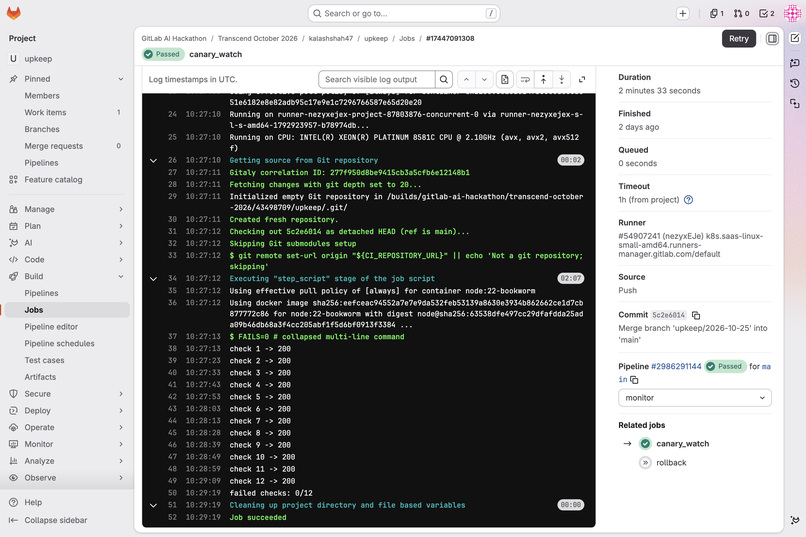Image resolution: width=806 pixels, height=537 pixels.
Task: Open assigned issues counter icon
Action: tap(717, 13)
